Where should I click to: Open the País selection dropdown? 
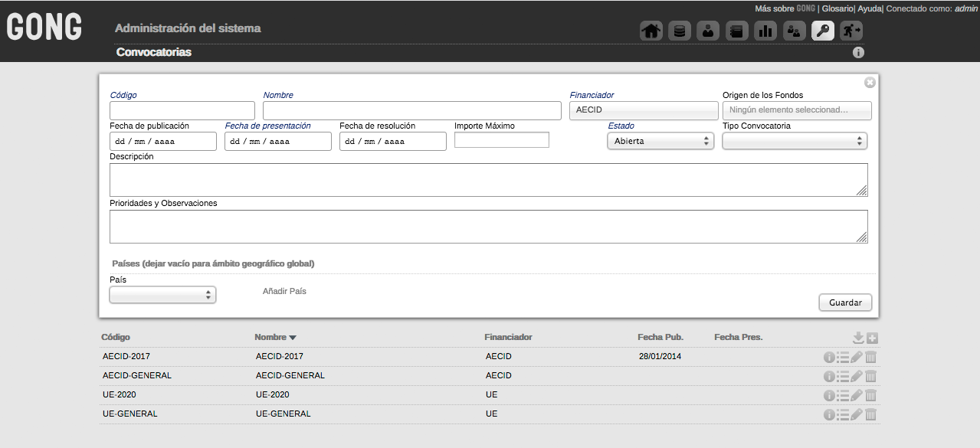click(162, 295)
